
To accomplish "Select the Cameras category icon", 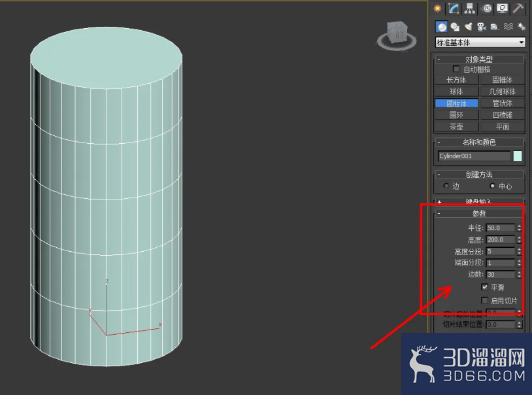I will coord(481,27).
